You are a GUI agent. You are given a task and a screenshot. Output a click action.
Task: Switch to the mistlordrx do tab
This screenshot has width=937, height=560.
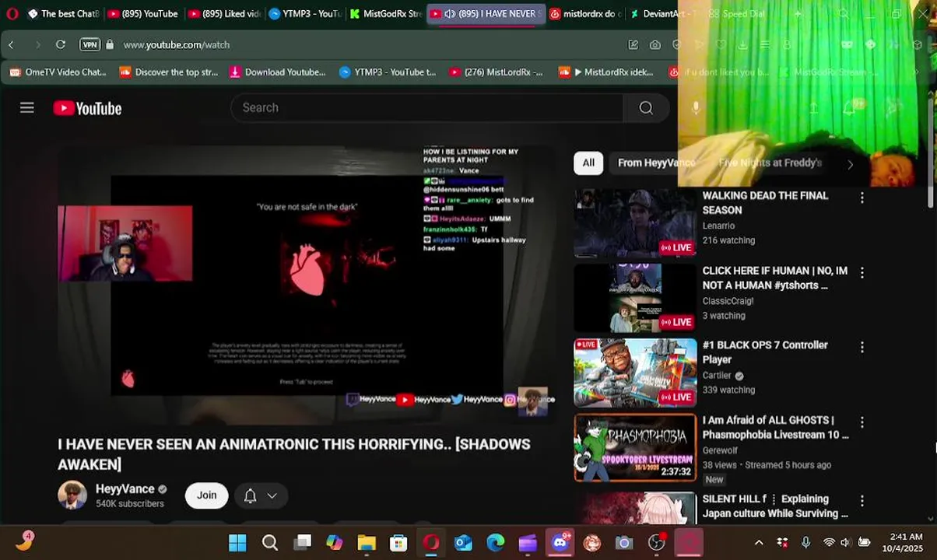(x=585, y=13)
